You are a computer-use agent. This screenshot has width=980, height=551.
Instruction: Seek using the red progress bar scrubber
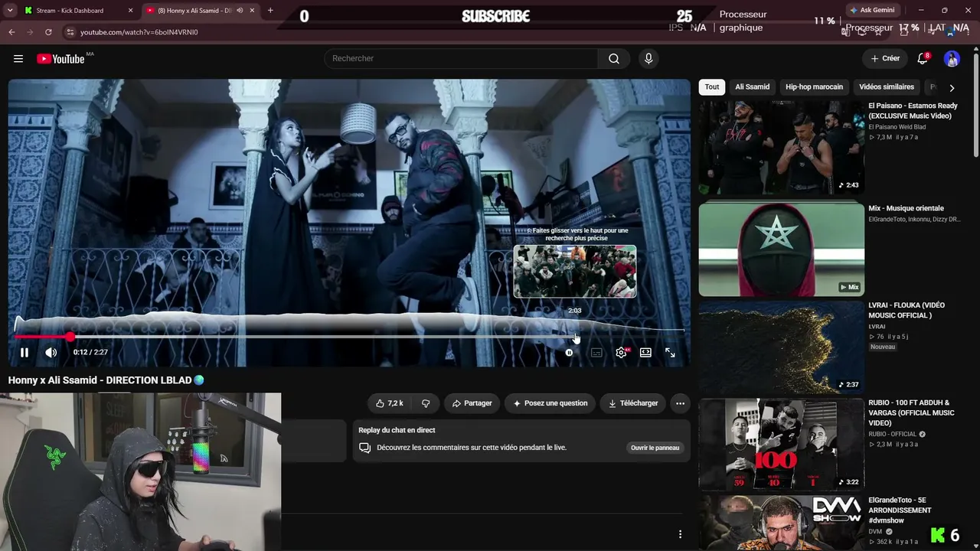70,337
